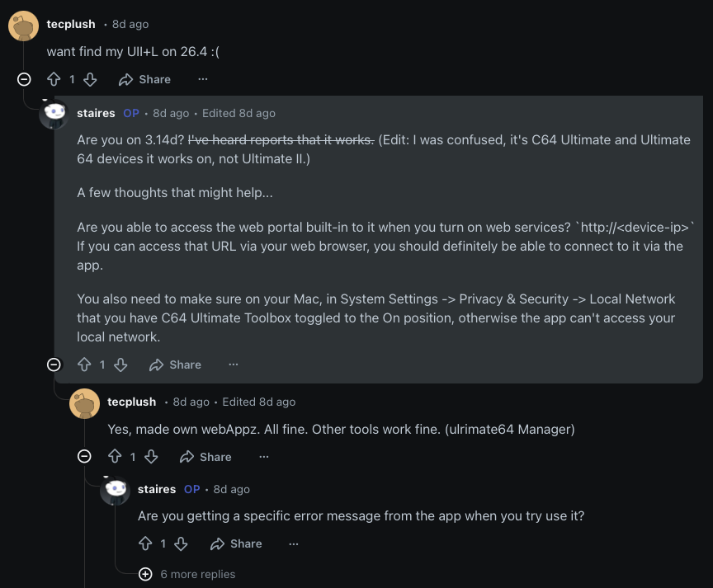
Task: Share staires' reply about web portal
Action: pos(175,365)
